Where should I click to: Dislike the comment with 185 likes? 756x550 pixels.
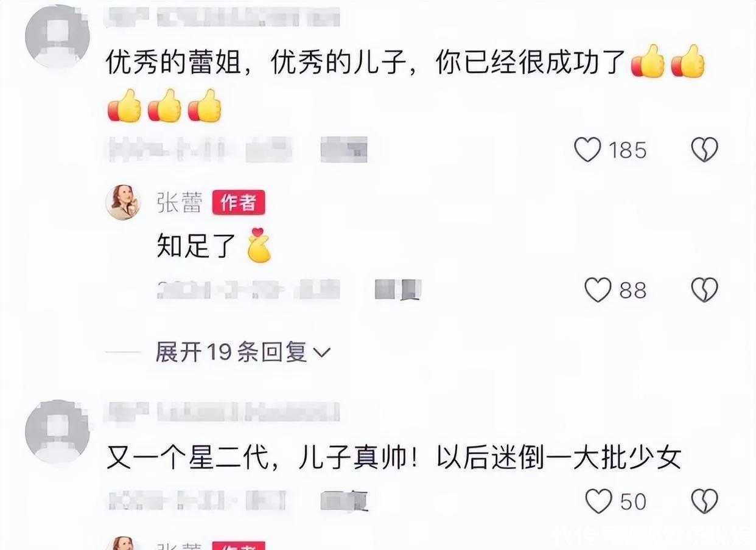point(704,150)
